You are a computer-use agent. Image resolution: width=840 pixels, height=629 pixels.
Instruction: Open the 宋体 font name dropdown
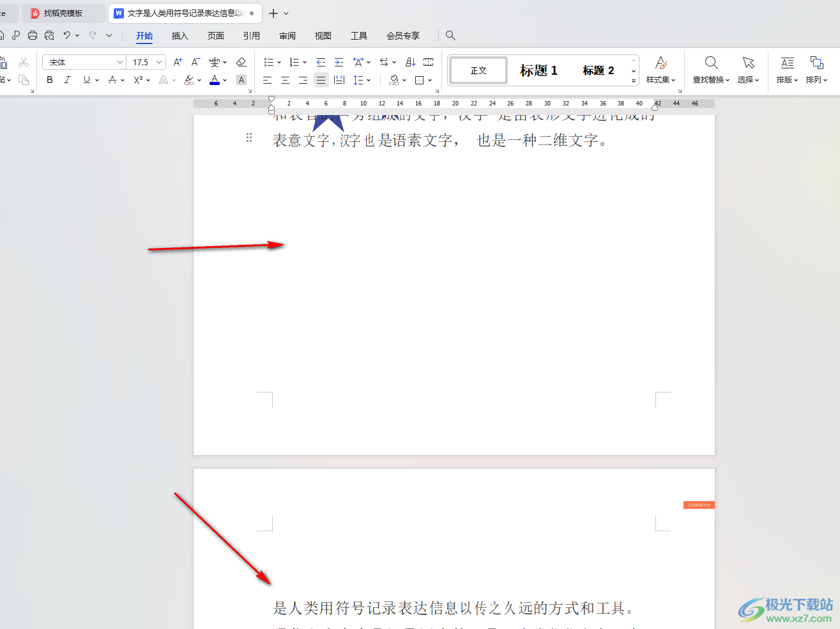click(x=119, y=62)
